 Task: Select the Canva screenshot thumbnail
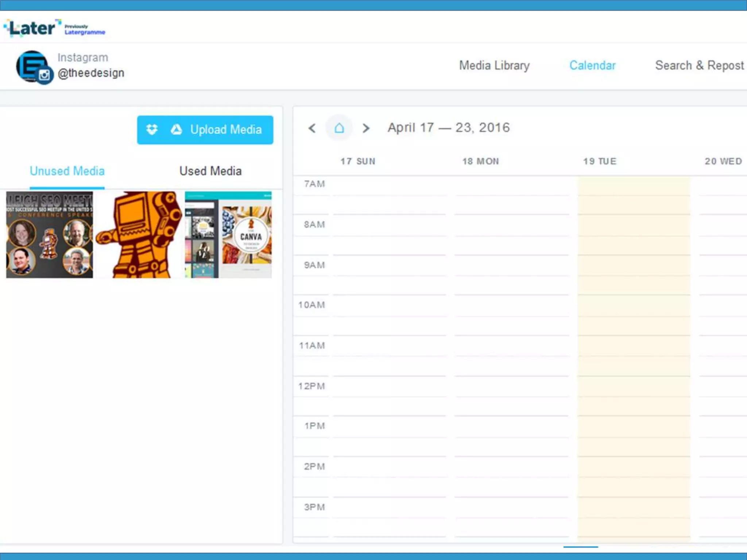point(228,235)
